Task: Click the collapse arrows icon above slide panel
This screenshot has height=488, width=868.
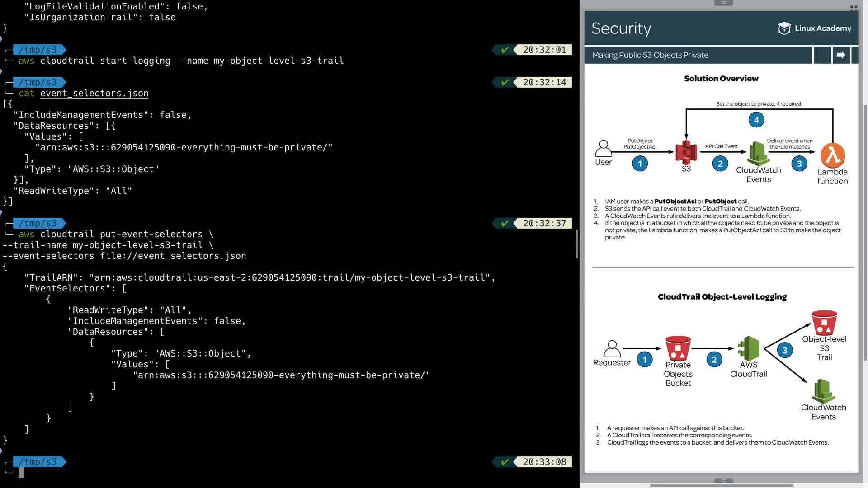Action: [x=854, y=7]
